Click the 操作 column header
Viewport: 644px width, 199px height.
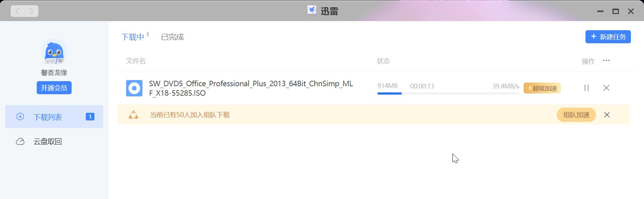588,61
